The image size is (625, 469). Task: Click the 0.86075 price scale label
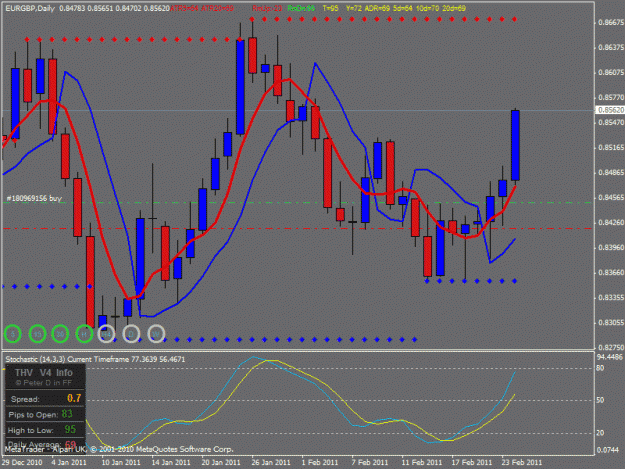pos(611,73)
